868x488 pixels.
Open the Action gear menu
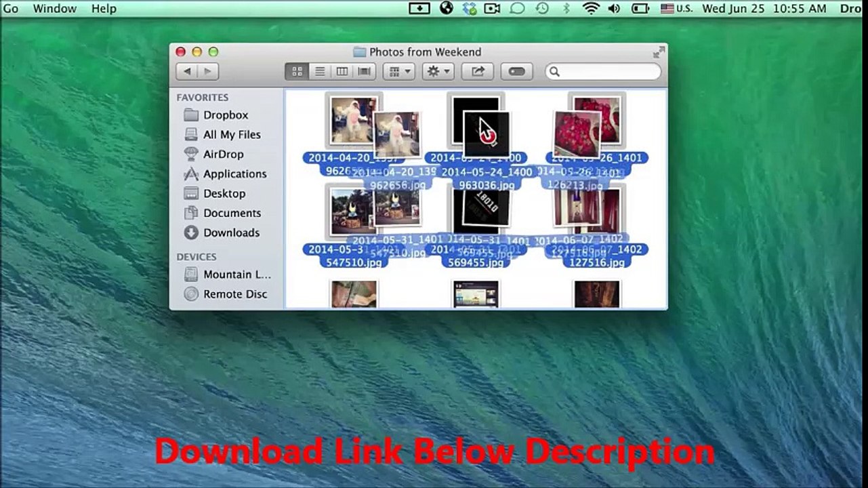(438, 71)
